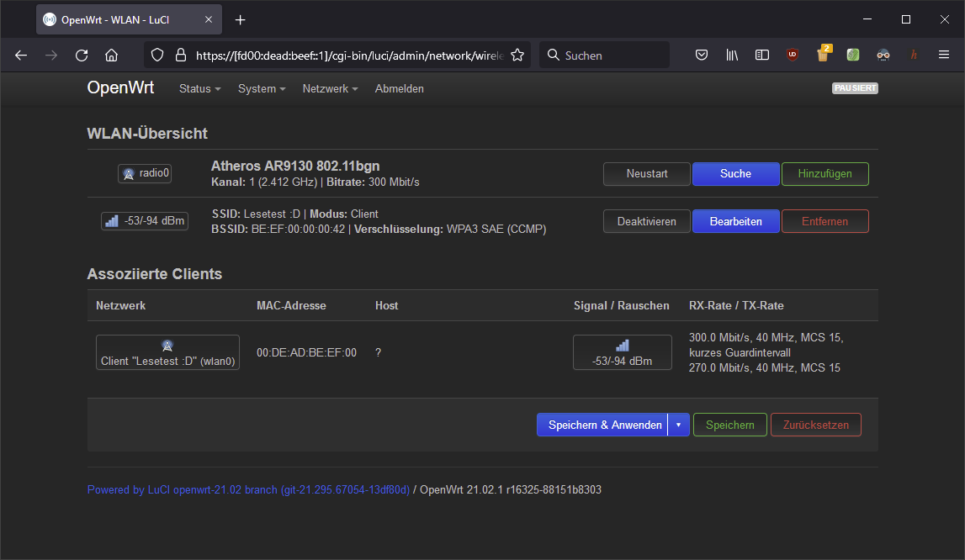The height and width of the screenshot is (560, 965).
Task: Show site security via the padlock icon
Action: (180, 55)
